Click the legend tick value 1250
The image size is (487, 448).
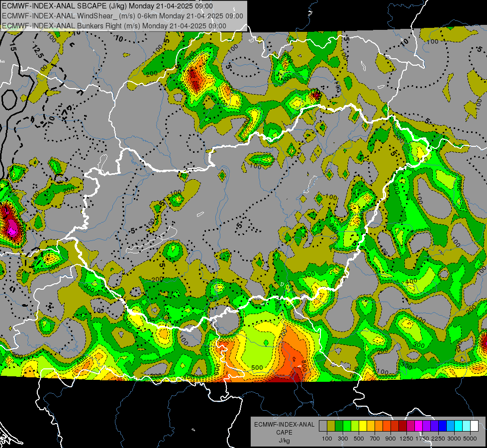406,439
